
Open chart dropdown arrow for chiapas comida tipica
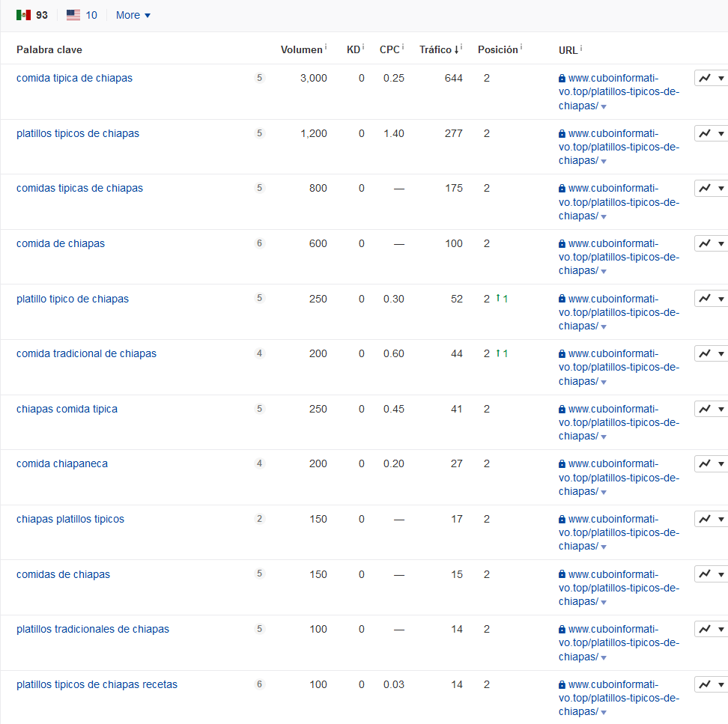(721, 409)
